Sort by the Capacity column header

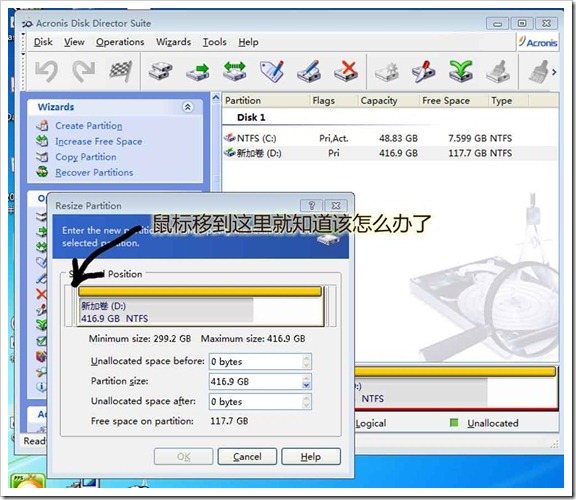click(389, 100)
